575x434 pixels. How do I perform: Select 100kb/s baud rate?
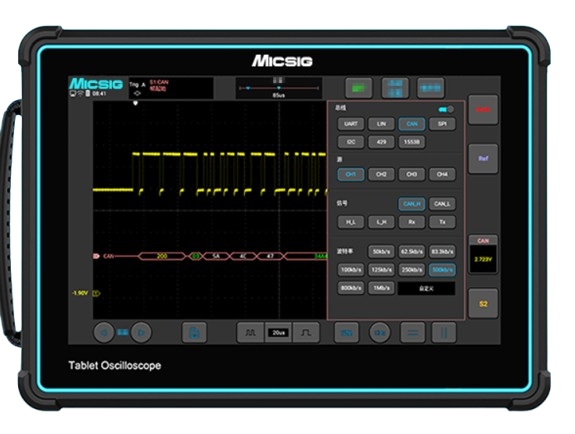coord(351,270)
